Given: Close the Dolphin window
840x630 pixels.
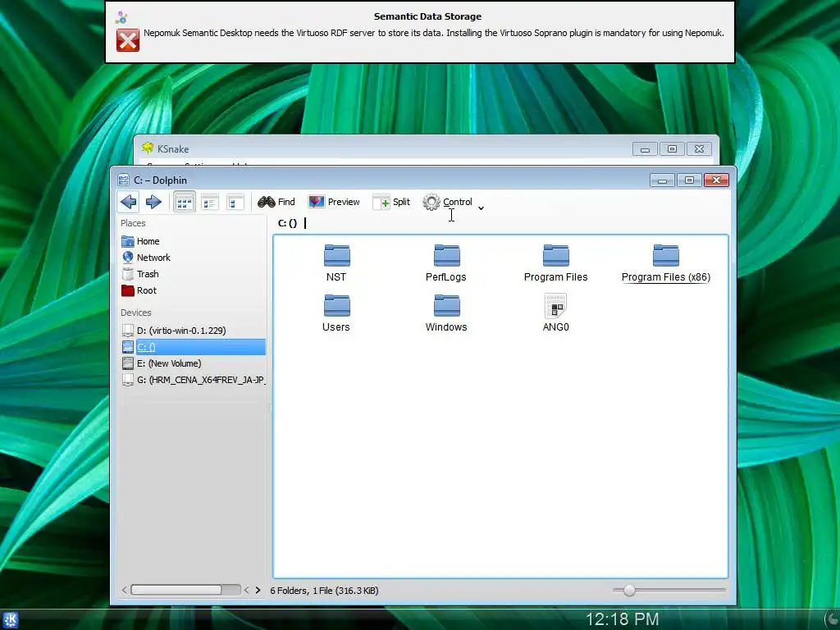Looking at the screenshot, I should pyautogui.click(x=716, y=180).
